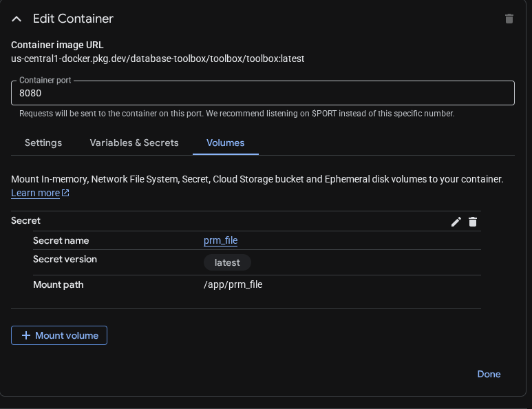Viewport: 532px width, 409px height.
Task: Select the mount path /app/prm_file text
Action: coord(233,284)
